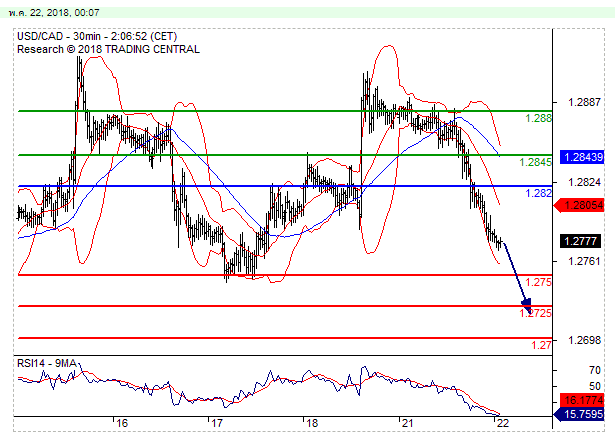
Task: Click the axis value 1.2761
Action: (584, 261)
